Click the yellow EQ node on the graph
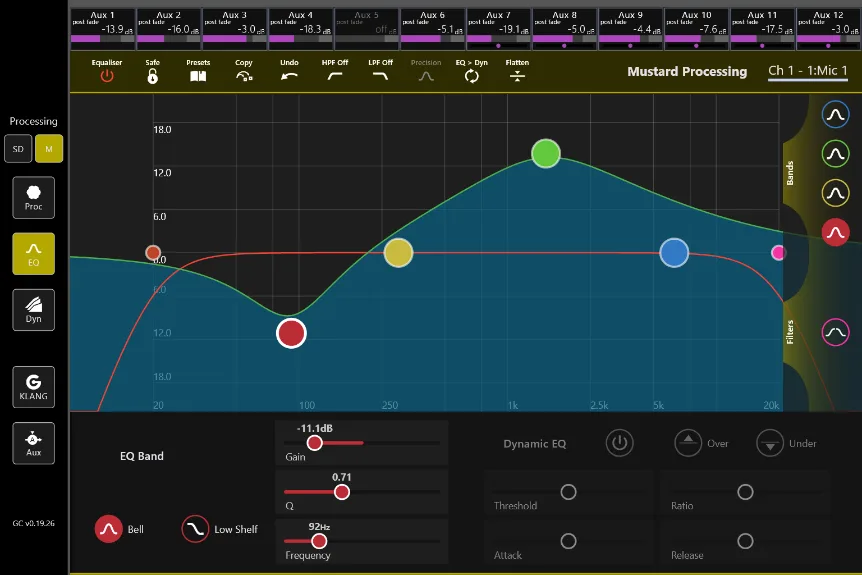This screenshot has height=575, width=862. point(398,253)
